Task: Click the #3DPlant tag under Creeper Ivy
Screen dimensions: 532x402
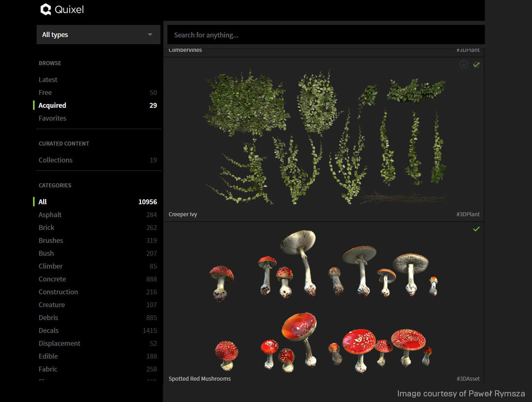Action: click(x=468, y=214)
